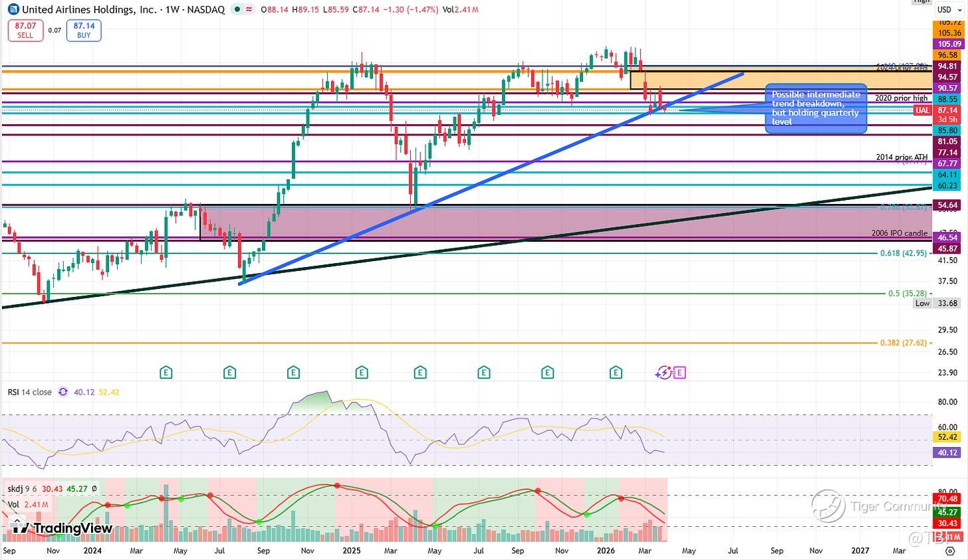Click the pink upcoming earnings E marker
The height and width of the screenshot is (560, 968).
pos(679,373)
